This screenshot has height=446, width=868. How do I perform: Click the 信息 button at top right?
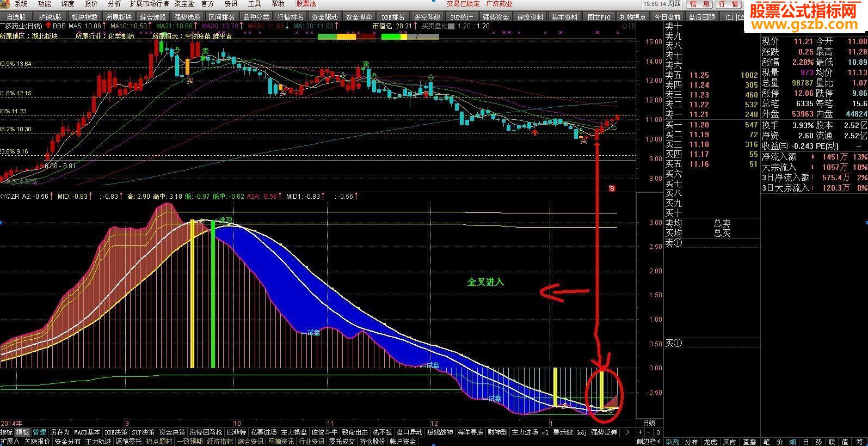(699, 4)
